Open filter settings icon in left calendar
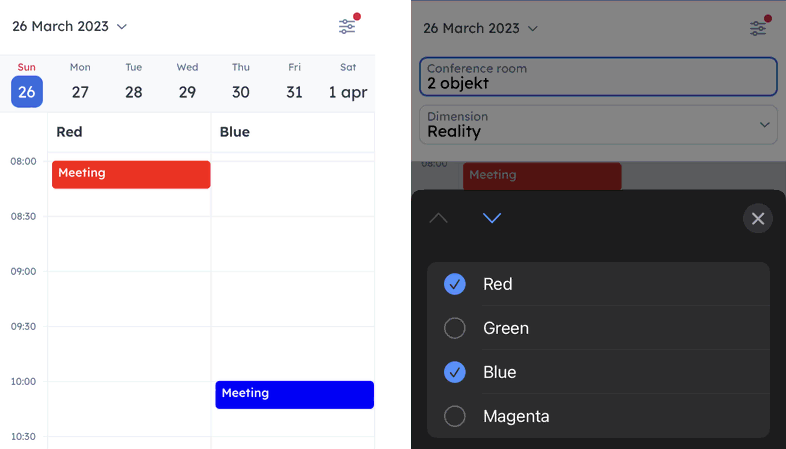The height and width of the screenshot is (449, 786). coord(347,26)
